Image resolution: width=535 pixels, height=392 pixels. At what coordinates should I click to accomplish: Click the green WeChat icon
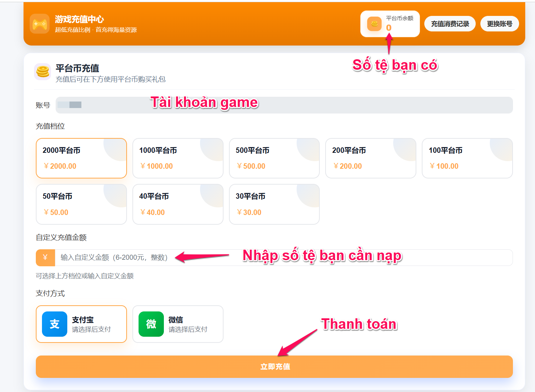(x=151, y=324)
